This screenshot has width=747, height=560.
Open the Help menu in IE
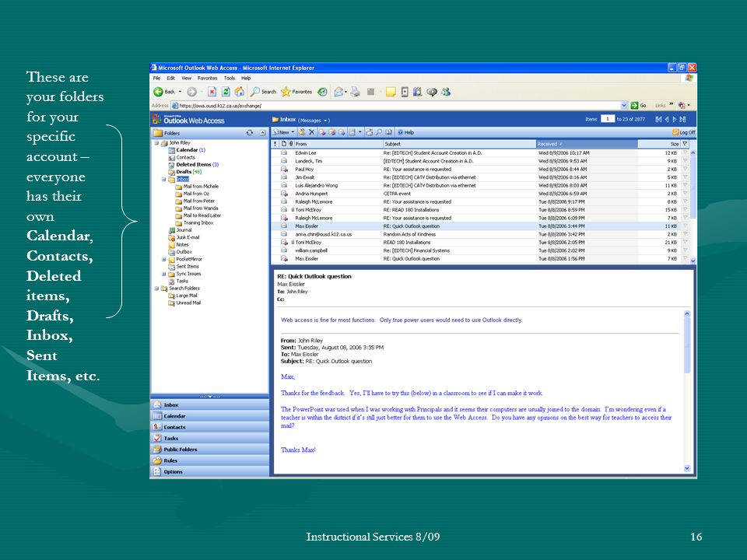coord(246,78)
